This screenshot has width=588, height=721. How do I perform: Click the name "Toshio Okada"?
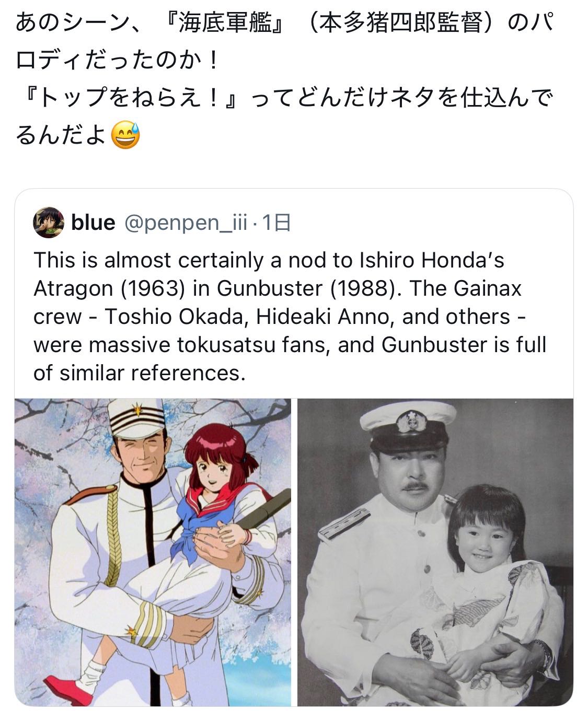pos(176,317)
